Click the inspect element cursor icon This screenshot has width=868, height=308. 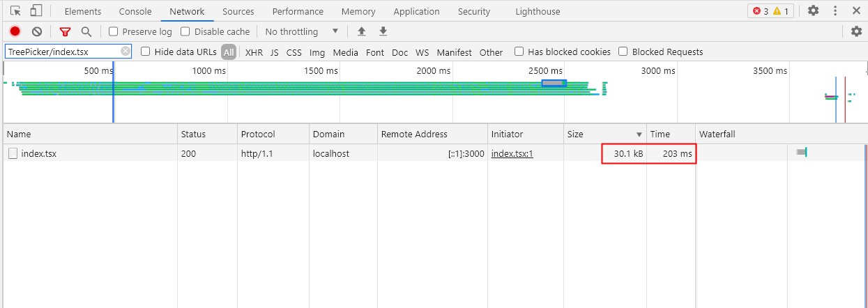click(15, 11)
